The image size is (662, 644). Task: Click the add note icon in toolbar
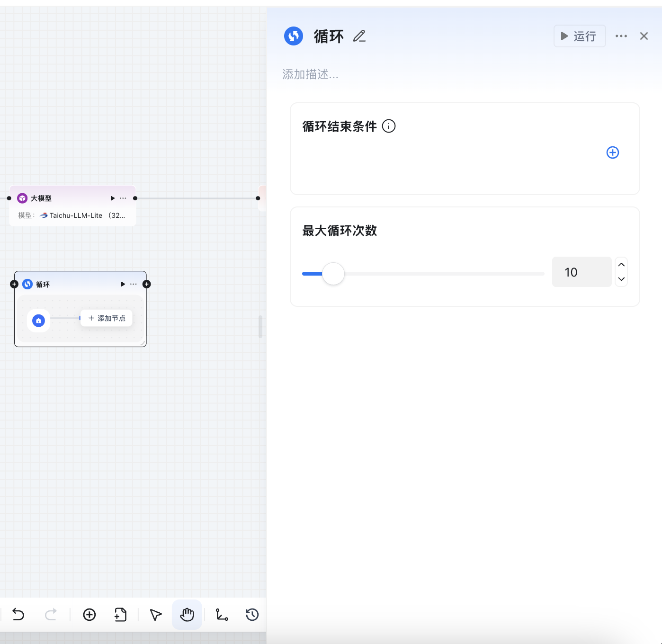click(121, 615)
